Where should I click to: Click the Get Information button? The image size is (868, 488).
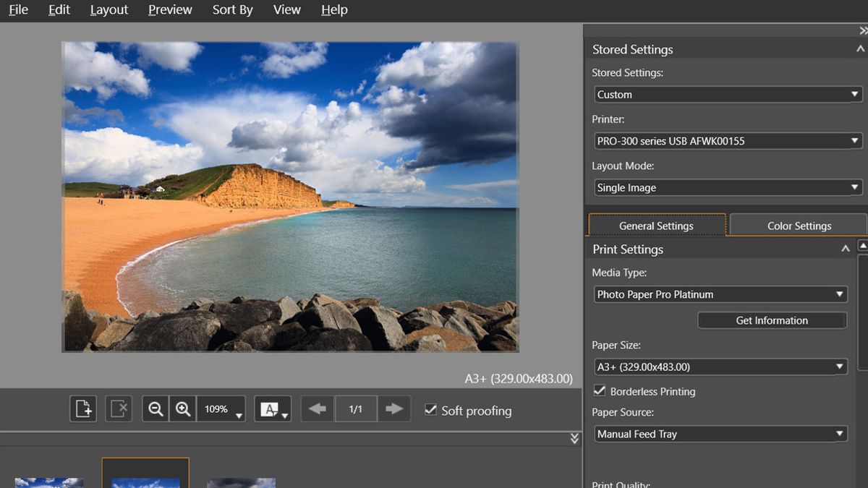pos(772,320)
